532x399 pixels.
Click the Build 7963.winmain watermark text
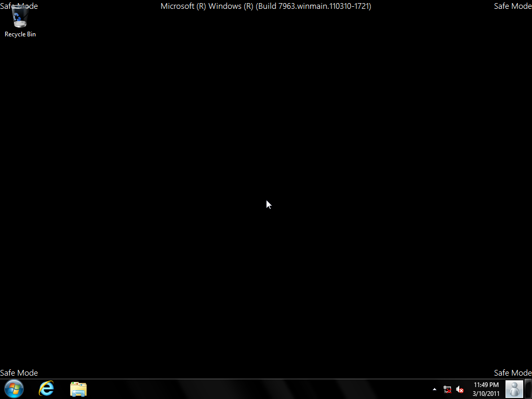tap(313, 6)
